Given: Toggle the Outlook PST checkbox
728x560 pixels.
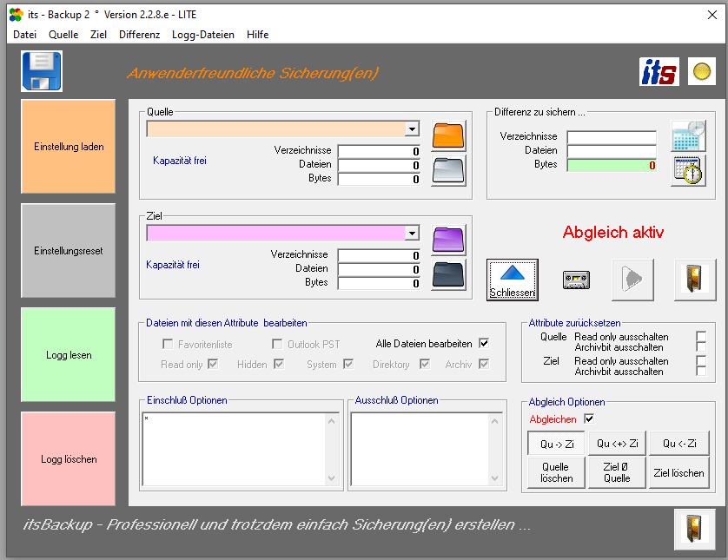Looking at the screenshot, I should [x=277, y=344].
